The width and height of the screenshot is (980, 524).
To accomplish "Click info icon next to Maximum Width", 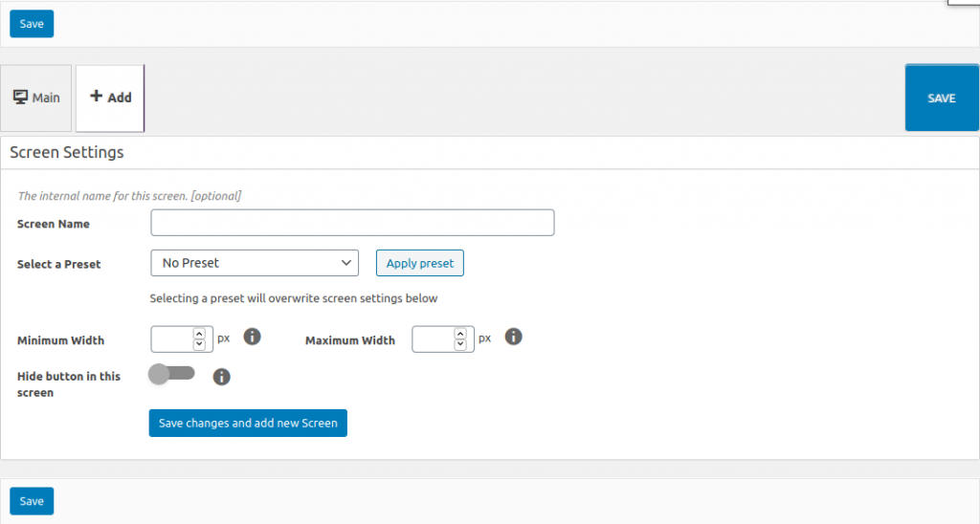I will (513, 337).
